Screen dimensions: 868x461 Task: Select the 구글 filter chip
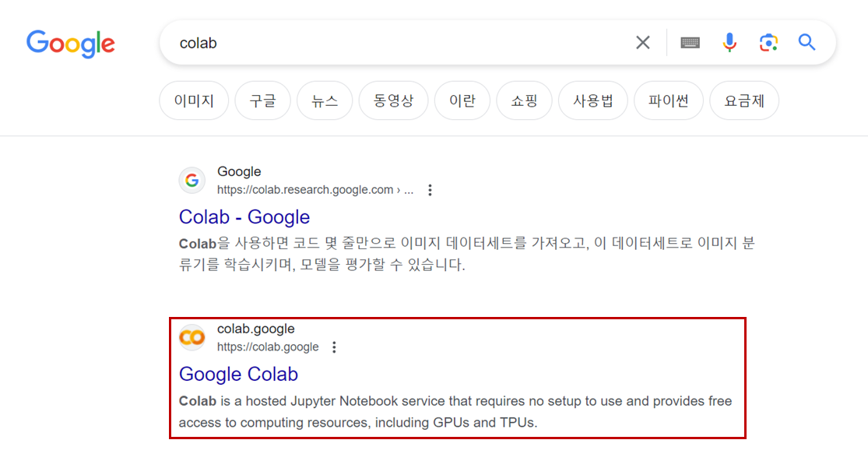[x=262, y=100]
